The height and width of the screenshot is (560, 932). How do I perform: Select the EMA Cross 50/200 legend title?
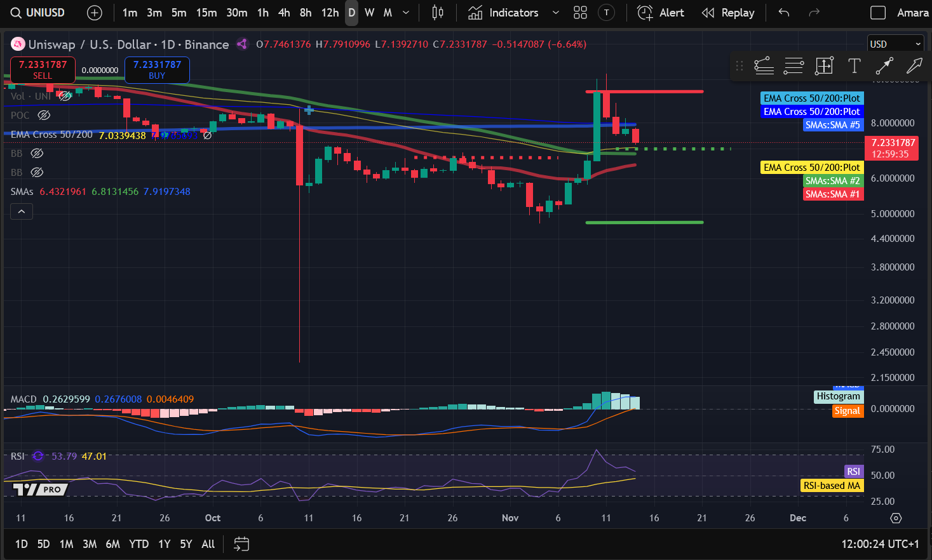(x=51, y=135)
